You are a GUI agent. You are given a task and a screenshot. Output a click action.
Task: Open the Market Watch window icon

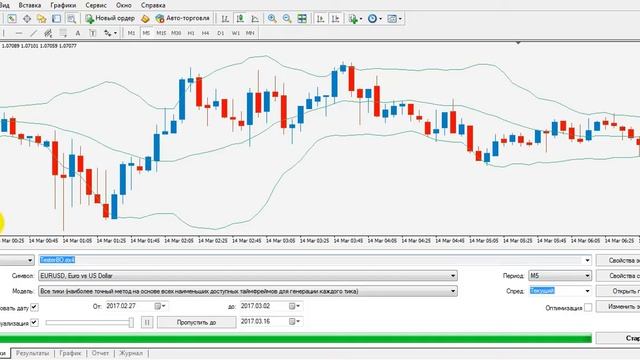point(12,19)
